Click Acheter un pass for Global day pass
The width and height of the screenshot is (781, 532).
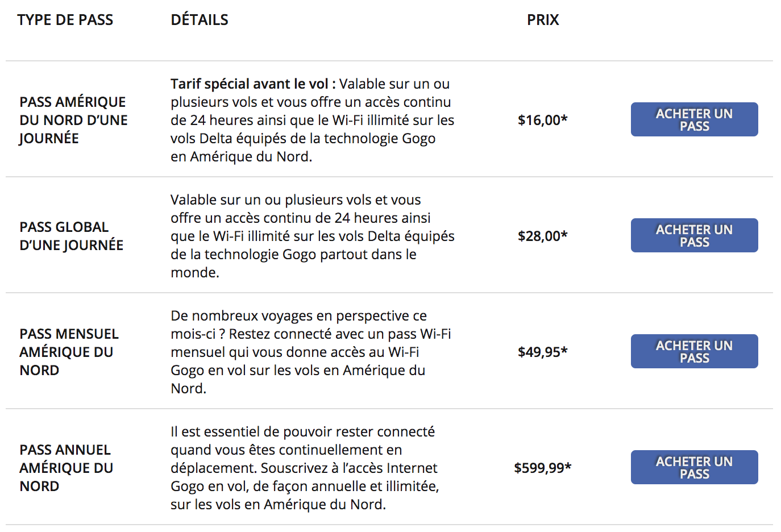click(694, 235)
